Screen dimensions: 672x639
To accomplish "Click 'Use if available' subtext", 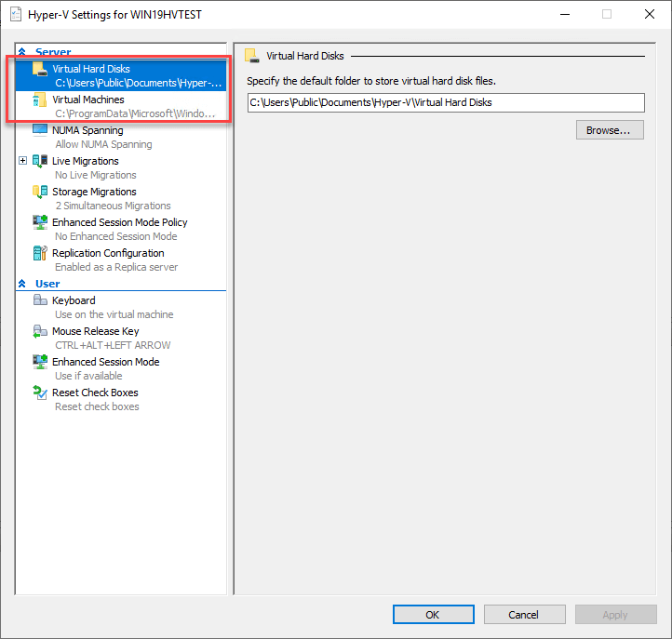I will coord(88,376).
